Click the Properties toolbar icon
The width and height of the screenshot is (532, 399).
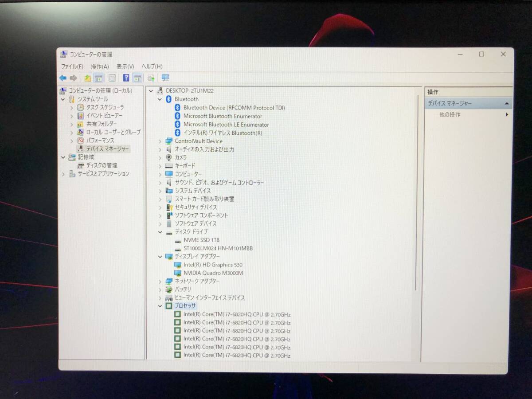pos(112,78)
